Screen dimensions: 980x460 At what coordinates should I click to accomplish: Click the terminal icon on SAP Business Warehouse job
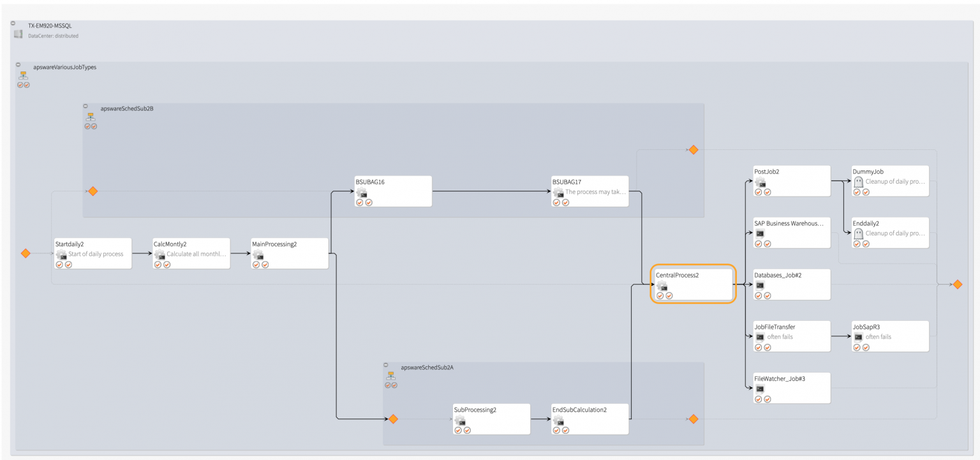click(x=759, y=233)
